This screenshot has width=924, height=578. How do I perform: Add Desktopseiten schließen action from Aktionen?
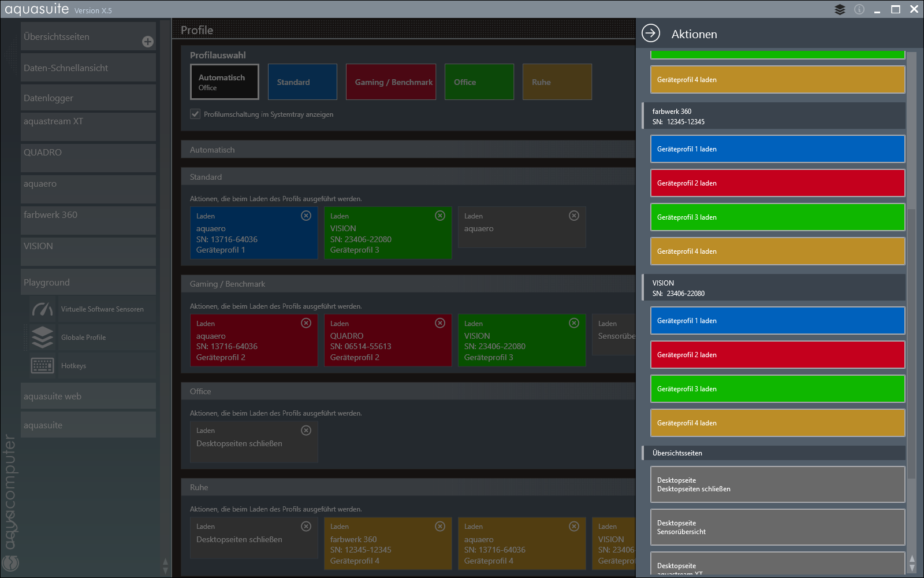tap(777, 484)
